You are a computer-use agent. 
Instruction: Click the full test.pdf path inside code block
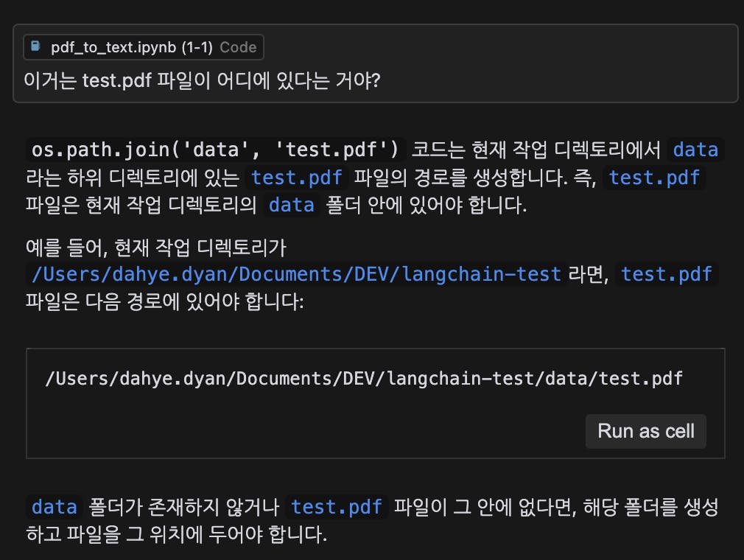pos(364,379)
